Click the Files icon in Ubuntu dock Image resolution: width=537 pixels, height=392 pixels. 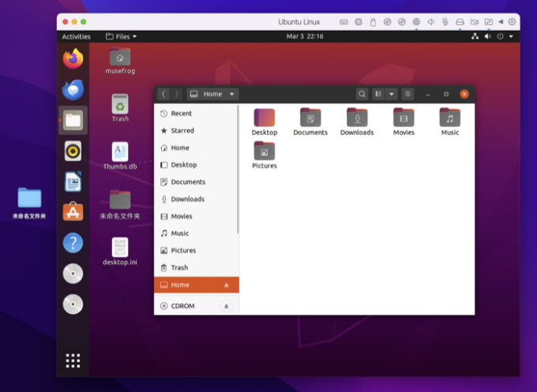coord(73,120)
